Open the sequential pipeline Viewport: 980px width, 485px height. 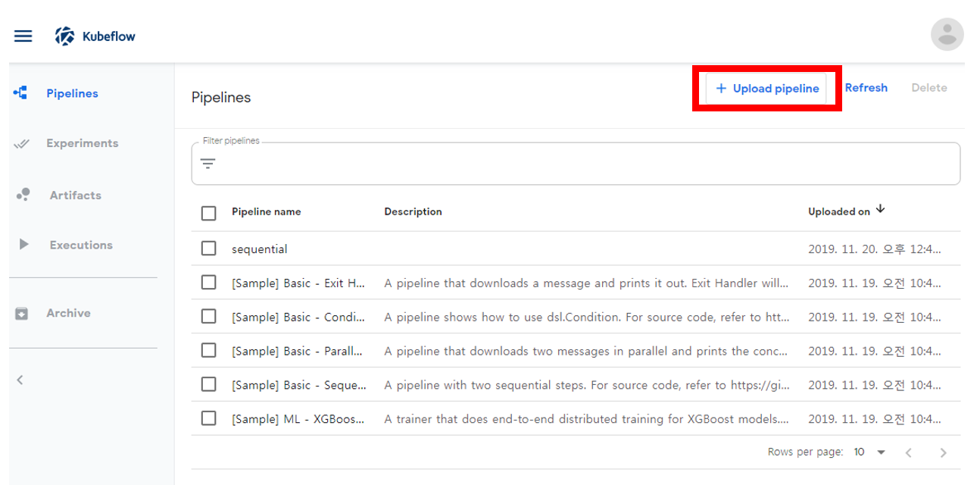[x=260, y=249]
